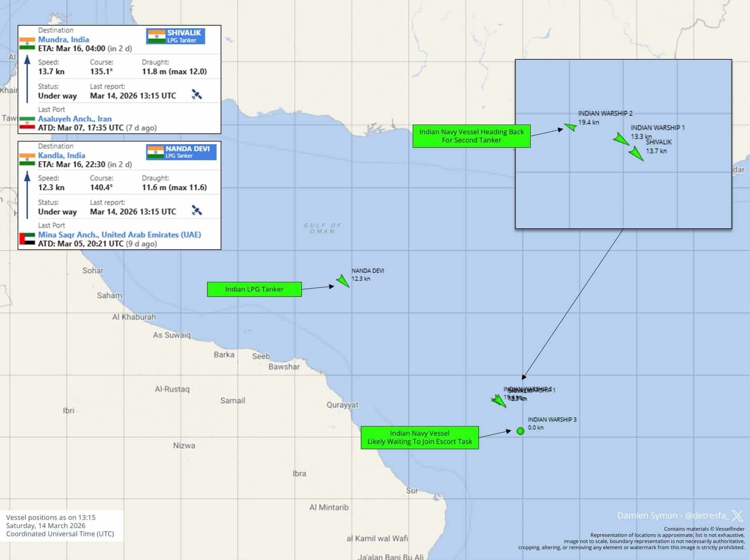Click the overlapping vessel cluster near Qurayyat
Screen dimensions: 750x560
[499, 400]
